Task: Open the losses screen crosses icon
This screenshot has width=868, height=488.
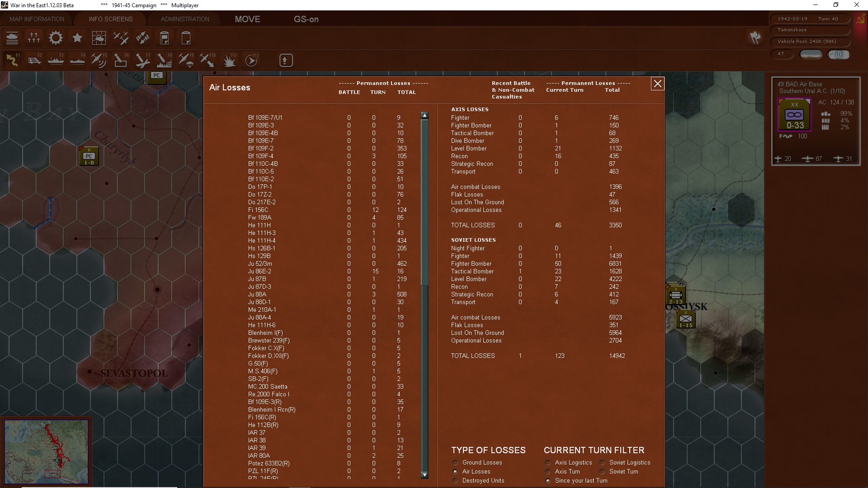Action: click(x=34, y=38)
